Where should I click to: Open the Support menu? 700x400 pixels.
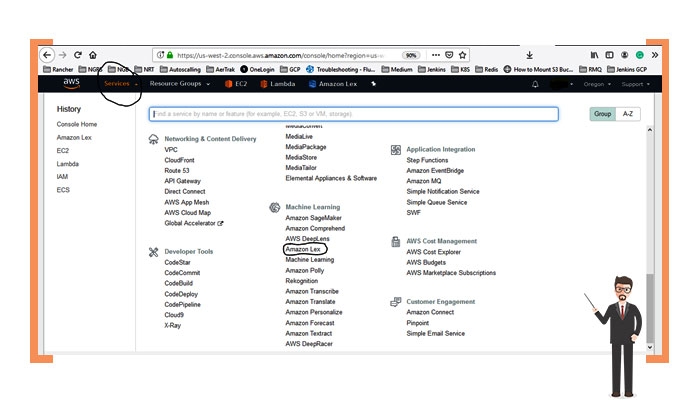[x=636, y=84]
